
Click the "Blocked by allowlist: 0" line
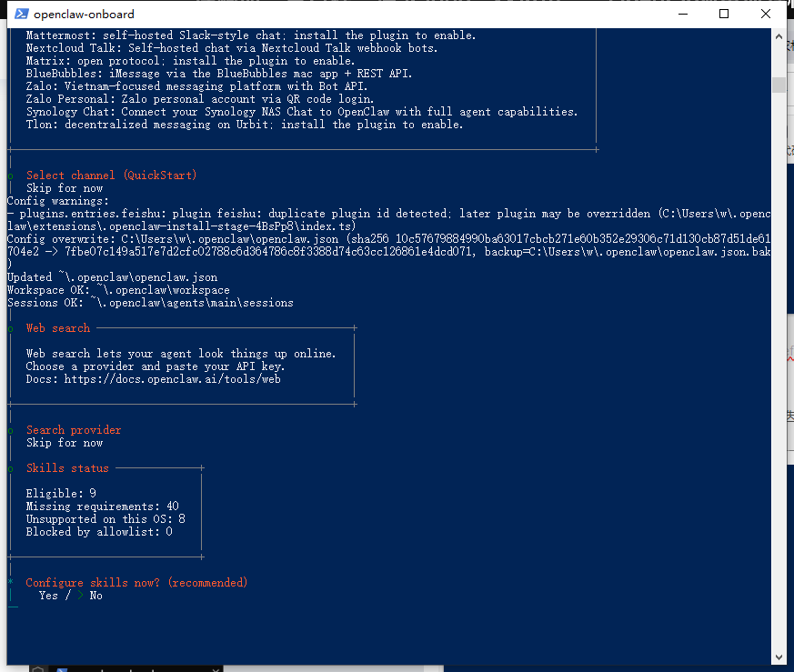[x=99, y=532]
